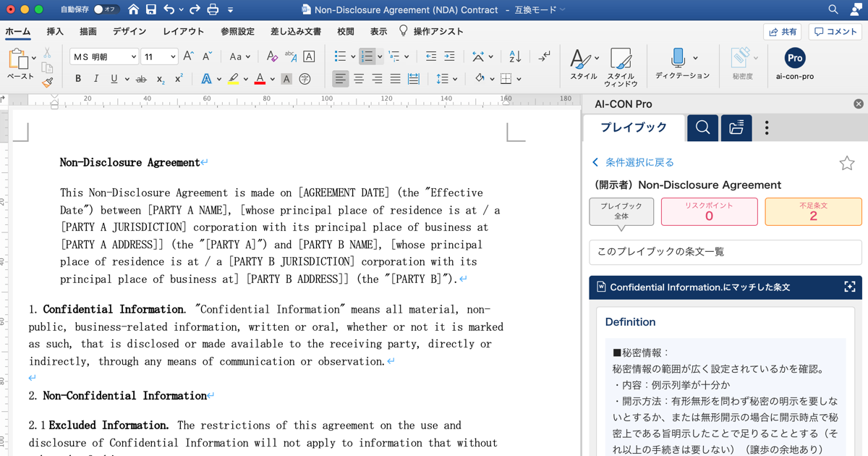Align text right
This screenshot has height=456, width=868.
coord(377,79)
